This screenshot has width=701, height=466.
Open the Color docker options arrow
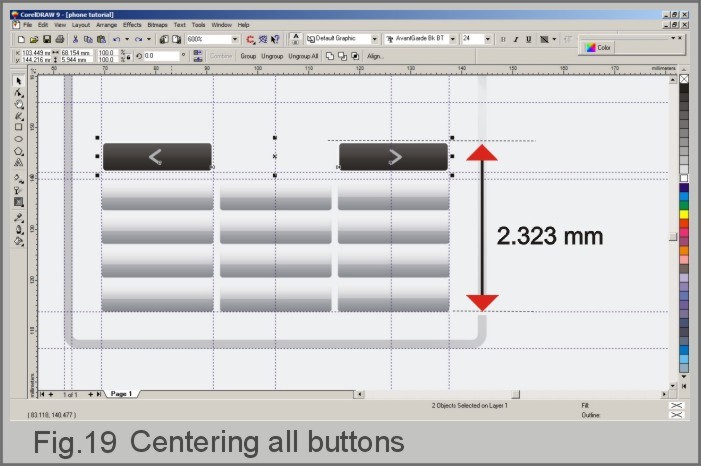point(673,38)
